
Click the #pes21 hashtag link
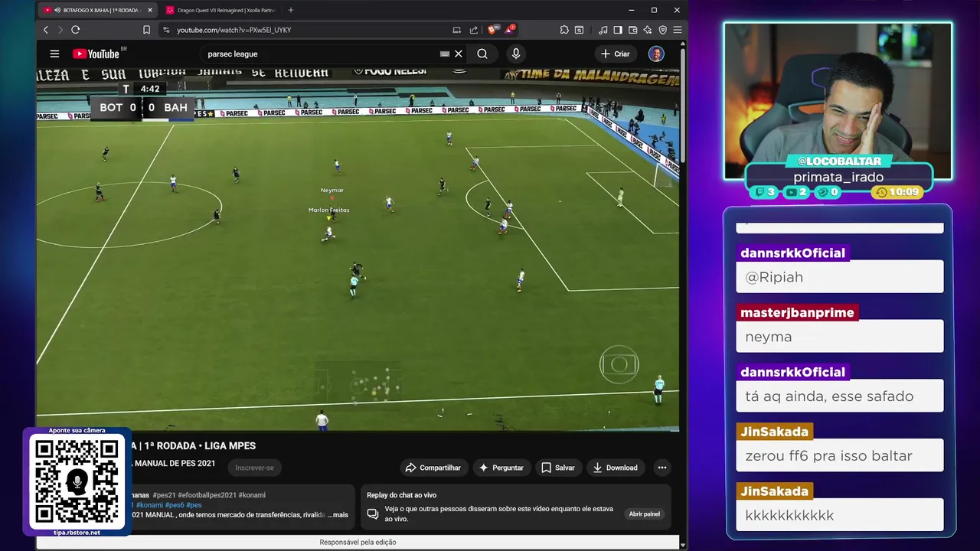click(163, 495)
